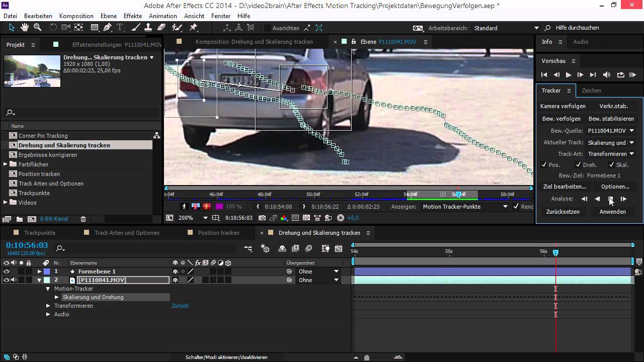Switch to Position tracken timeline tab
The width and height of the screenshot is (644, 362).
click(x=219, y=233)
